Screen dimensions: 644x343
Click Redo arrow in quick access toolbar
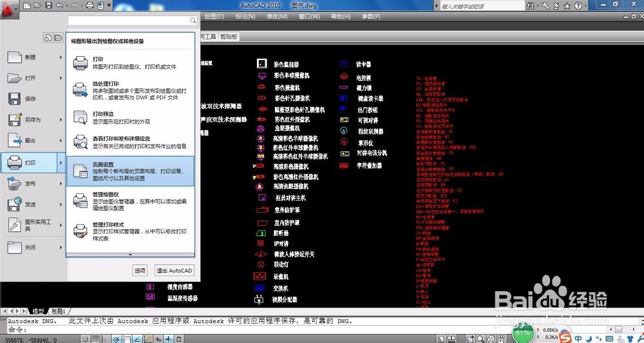click(74, 5)
